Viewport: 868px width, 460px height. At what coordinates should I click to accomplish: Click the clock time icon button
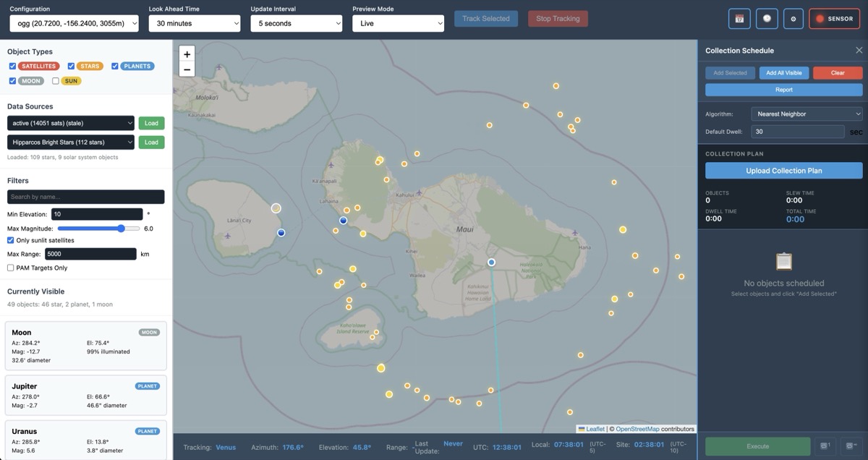pos(767,19)
